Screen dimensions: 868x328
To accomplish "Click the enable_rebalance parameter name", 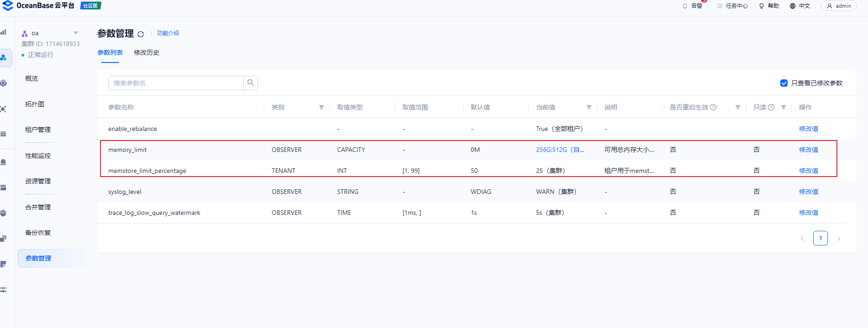I will coord(132,129).
